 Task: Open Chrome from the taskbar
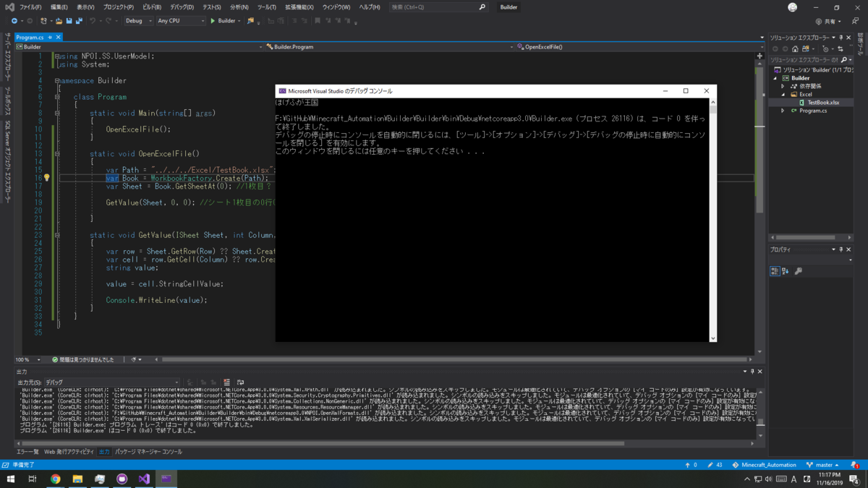click(x=56, y=479)
